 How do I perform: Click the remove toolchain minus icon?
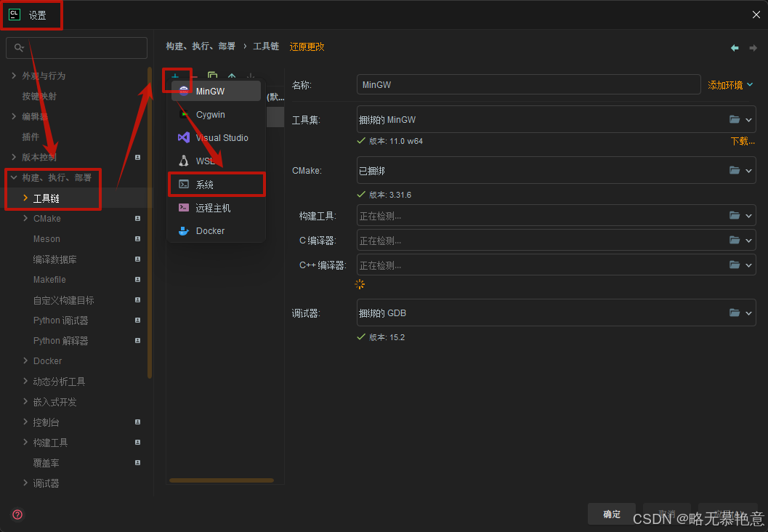point(195,76)
